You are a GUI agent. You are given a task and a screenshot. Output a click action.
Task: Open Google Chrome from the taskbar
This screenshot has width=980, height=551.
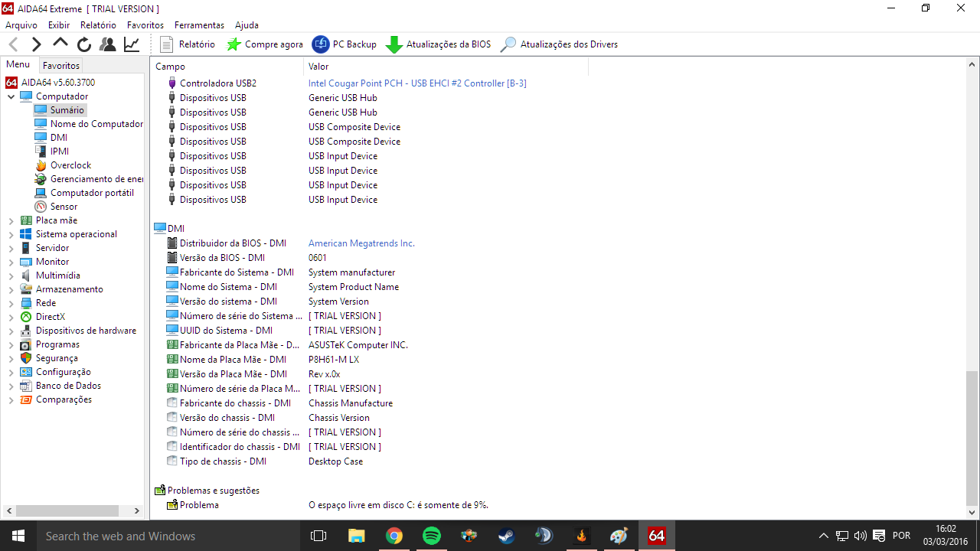[394, 536]
